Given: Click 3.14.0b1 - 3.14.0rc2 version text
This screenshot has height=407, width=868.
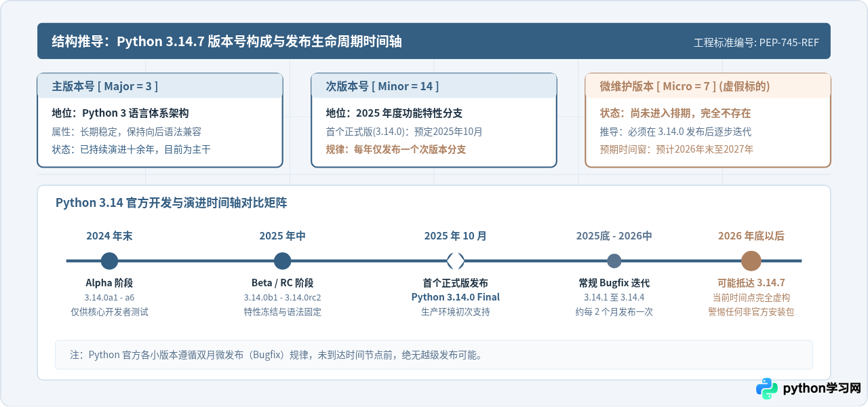Looking at the screenshot, I should tap(282, 298).
